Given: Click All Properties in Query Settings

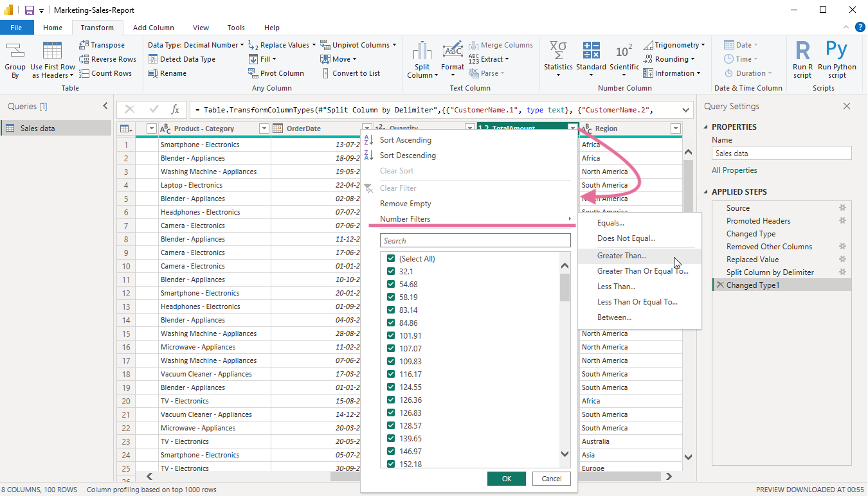Looking at the screenshot, I should pyautogui.click(x=736, y=170).
